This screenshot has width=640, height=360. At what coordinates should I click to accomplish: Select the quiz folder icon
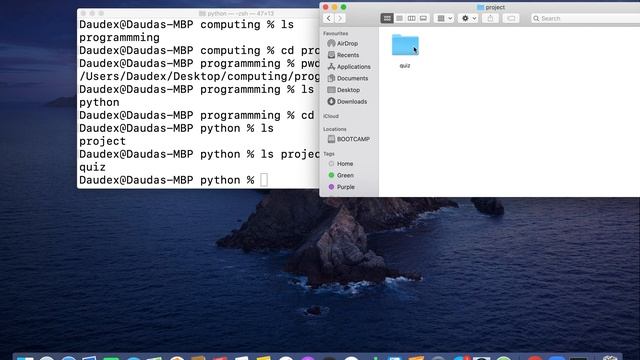[x=405, y=45]
